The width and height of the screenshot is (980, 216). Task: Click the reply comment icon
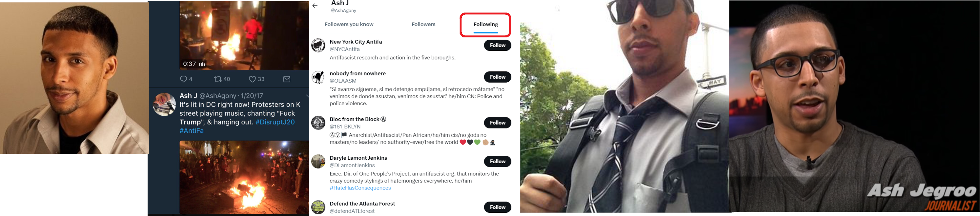pyautogui.click(x=183, y=79)
